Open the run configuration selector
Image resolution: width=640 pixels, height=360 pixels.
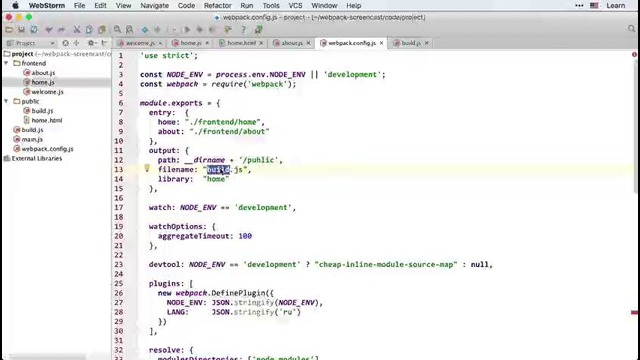173,30
